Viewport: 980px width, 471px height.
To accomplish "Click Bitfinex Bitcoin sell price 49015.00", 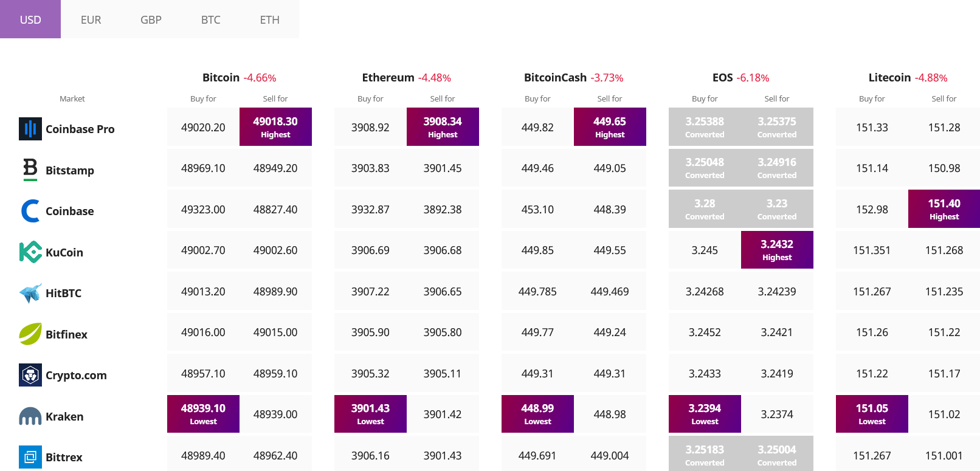I will click(275, 332).
